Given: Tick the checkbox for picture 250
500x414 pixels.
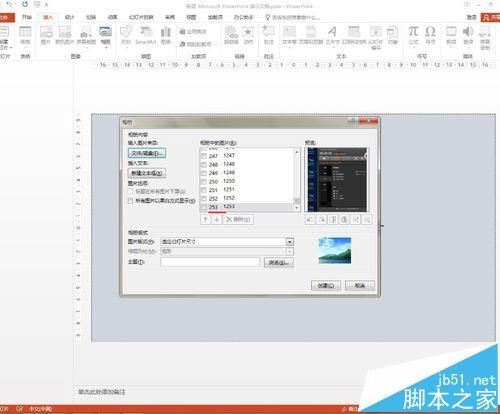Looking at the screenshot, I should click(204, 182).
